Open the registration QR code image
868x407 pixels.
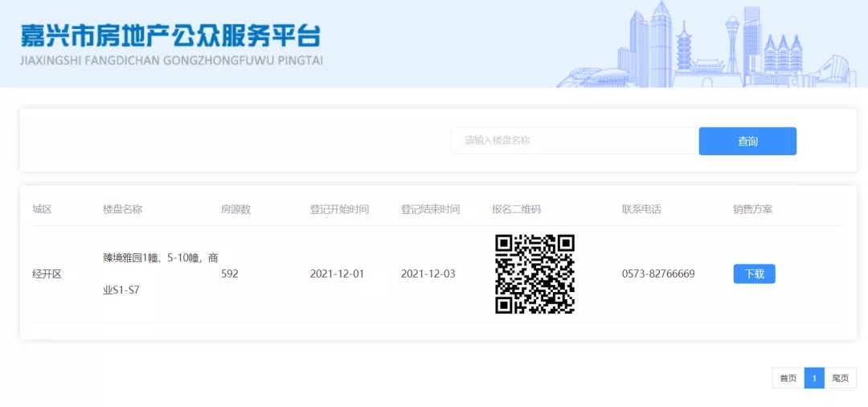point(534,273)
